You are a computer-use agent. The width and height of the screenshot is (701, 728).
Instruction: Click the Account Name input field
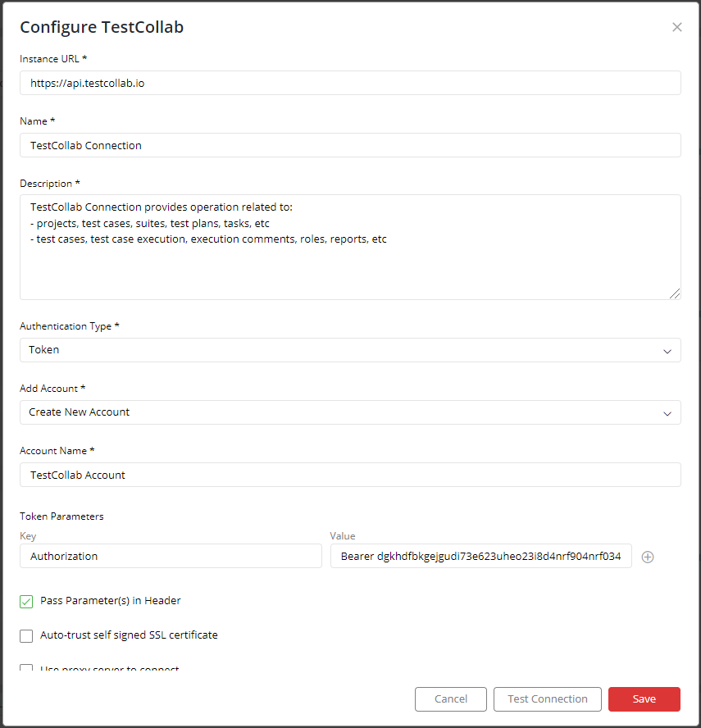coord(350,475)
